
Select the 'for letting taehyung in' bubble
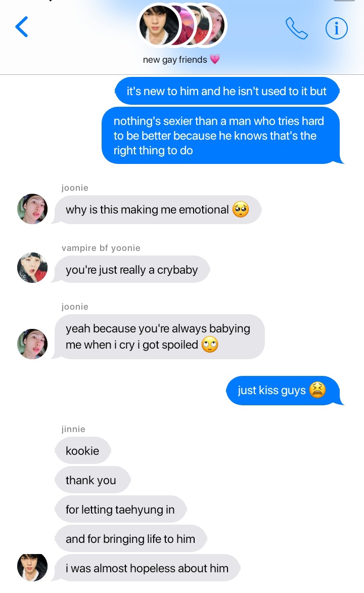coord(121,510)
